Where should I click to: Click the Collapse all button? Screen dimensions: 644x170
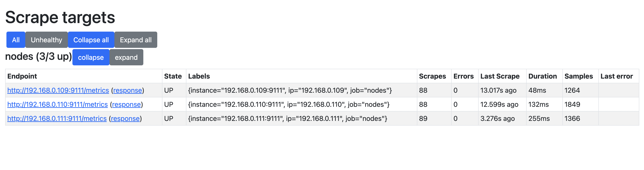(x=91, y=40)
